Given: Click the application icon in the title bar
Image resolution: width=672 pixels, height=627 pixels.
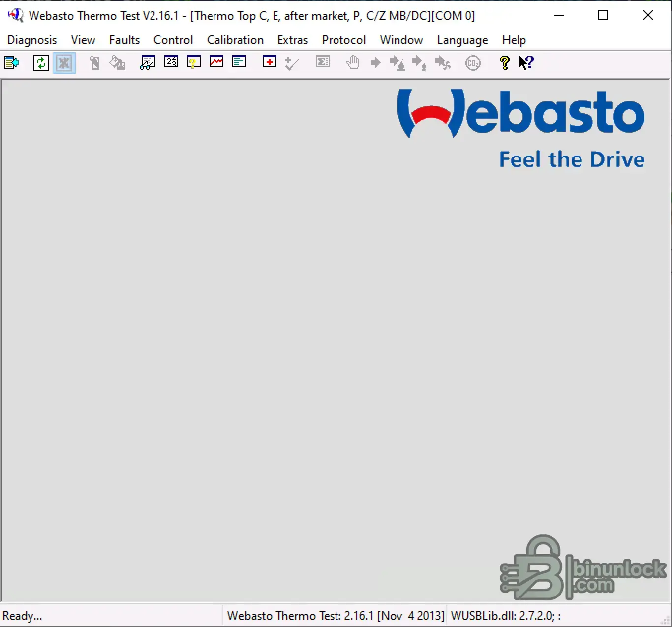Looking at the screenshot, I should 15,15.
